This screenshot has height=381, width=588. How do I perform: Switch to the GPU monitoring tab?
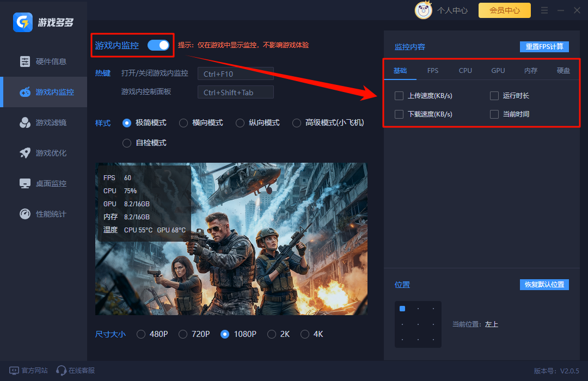pos(498,70)
